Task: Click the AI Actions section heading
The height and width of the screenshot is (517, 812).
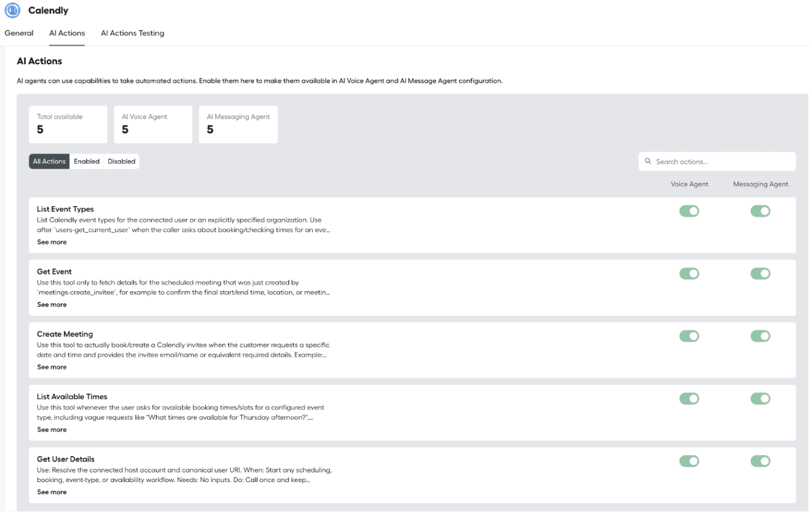Action: [39, 61]
